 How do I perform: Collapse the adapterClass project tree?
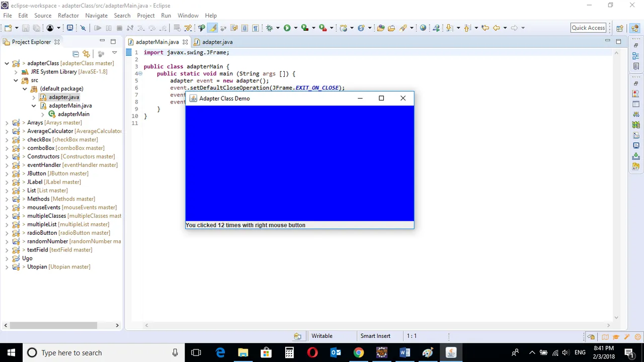7,63
